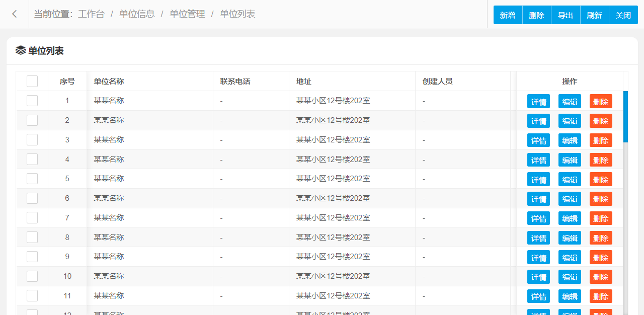Edit row 8 using 编辑 button
644x315 pixels.
(570, 238)
